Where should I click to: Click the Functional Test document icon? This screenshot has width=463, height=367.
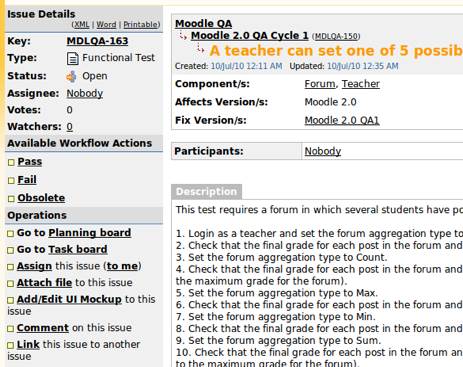(73, 59)
